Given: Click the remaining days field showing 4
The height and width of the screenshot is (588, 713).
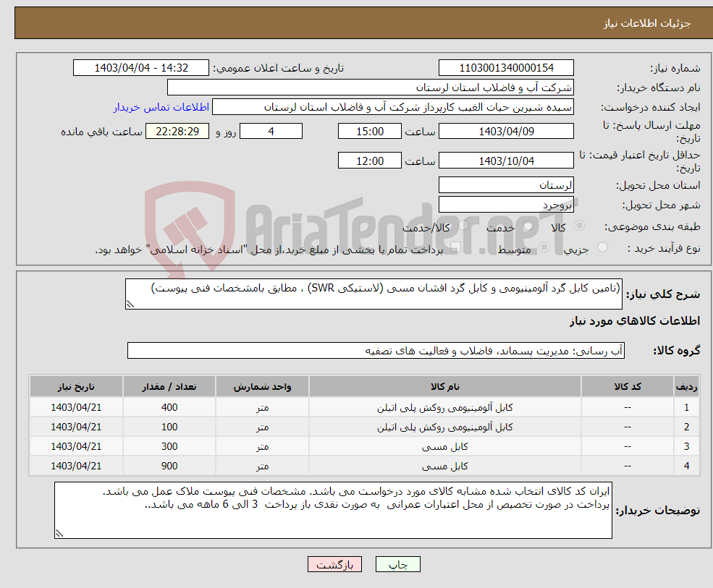Looking at the screenshot, I should [271, 132].
